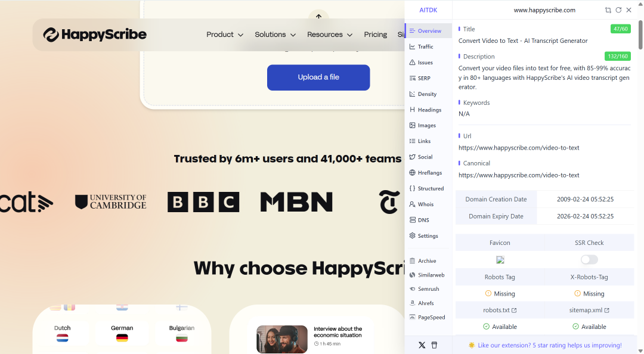Click the www.happyscribe.com panel header
Viewport: 644px width, 354px height.
tap(544, 10)
